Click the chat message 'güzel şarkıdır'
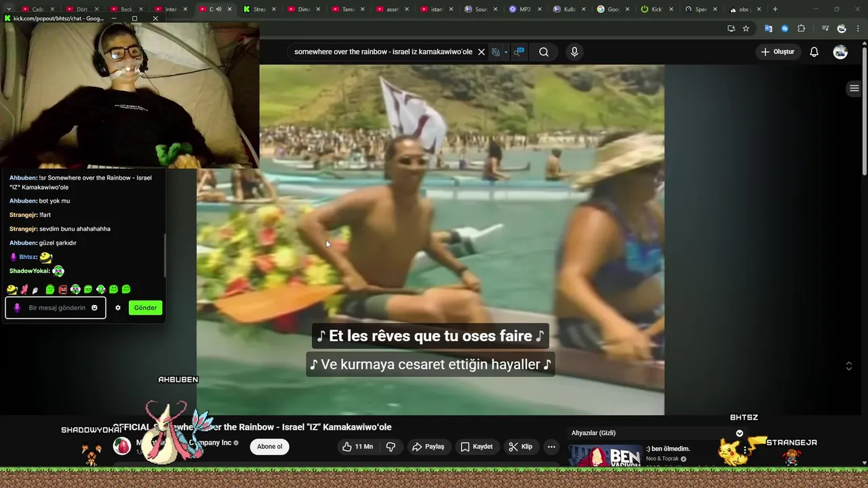 (x=58, y=243)
